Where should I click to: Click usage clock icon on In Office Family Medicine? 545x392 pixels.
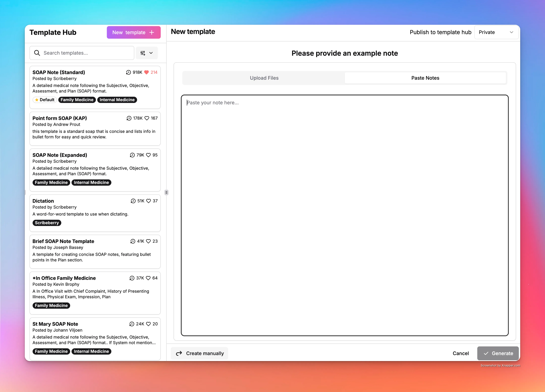(x=132, y=278)
